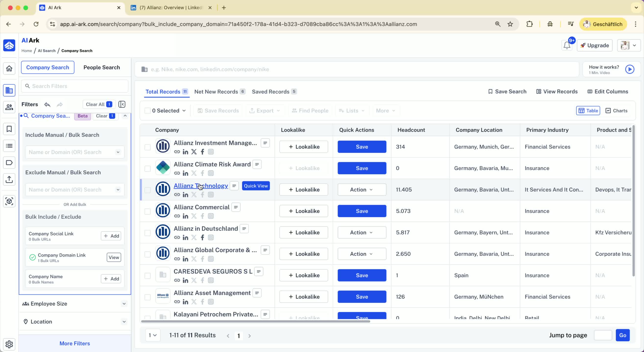This screenshot has width=644, height=352.
Task: Toggle the 0 Selected select-all checkbox
Action: (147, 110)
